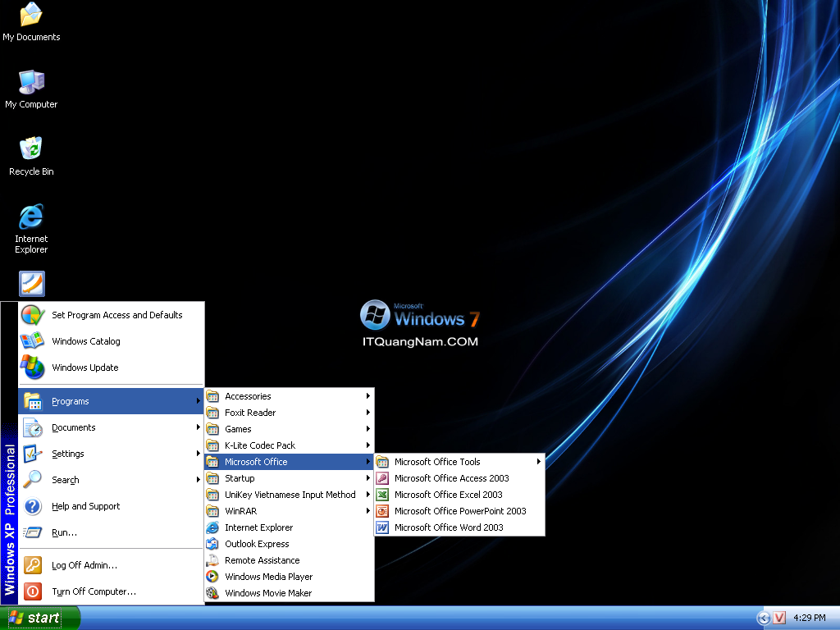Select Accessories in Programs menu
The height and width of the screenshot is (630, 840).
(290, 396)
